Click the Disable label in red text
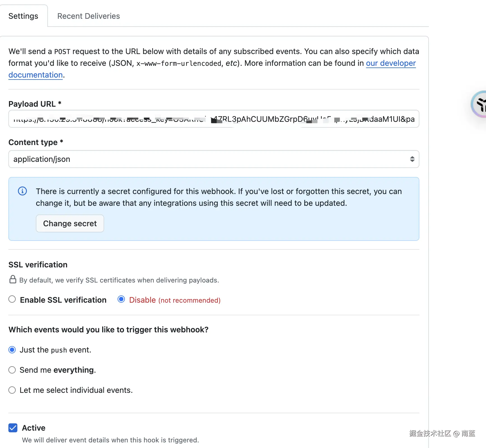Image resolution: width=486 pixels, height=448 pixels. (142, 300)
